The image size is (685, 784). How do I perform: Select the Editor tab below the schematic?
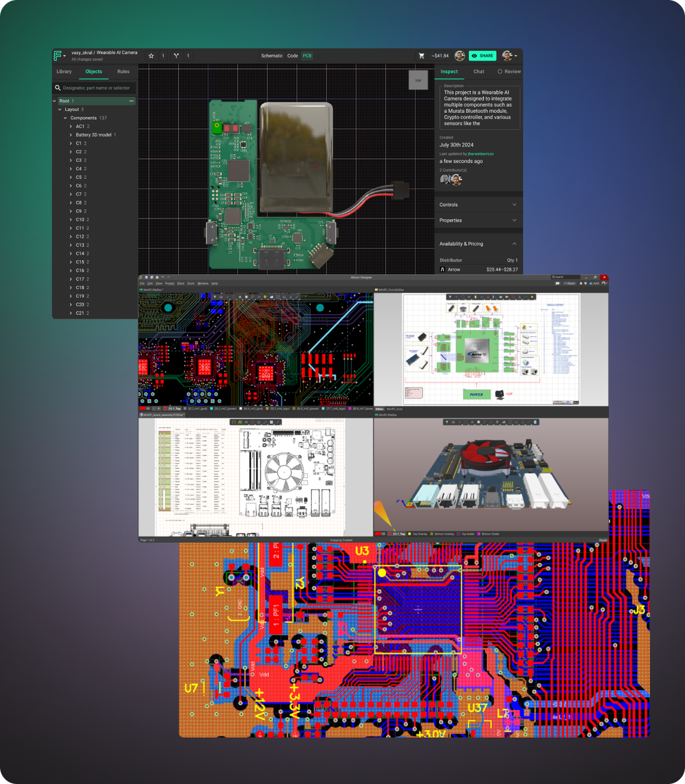379,409
